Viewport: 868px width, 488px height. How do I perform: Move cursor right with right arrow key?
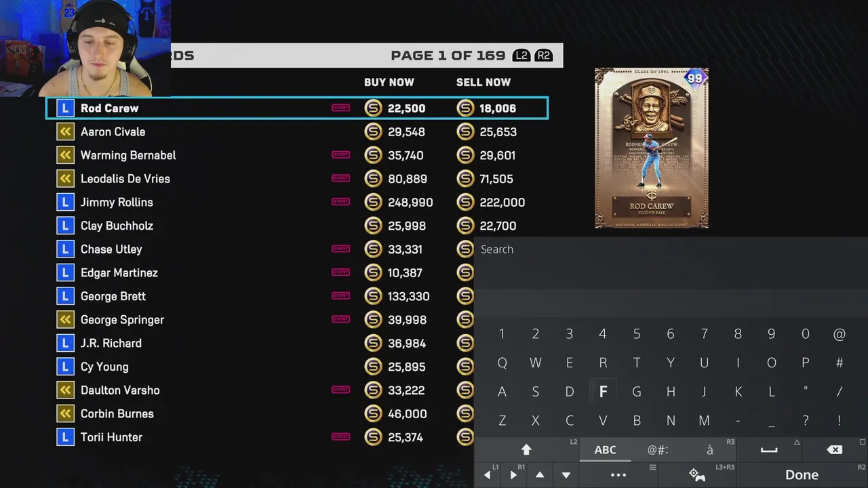513,475
